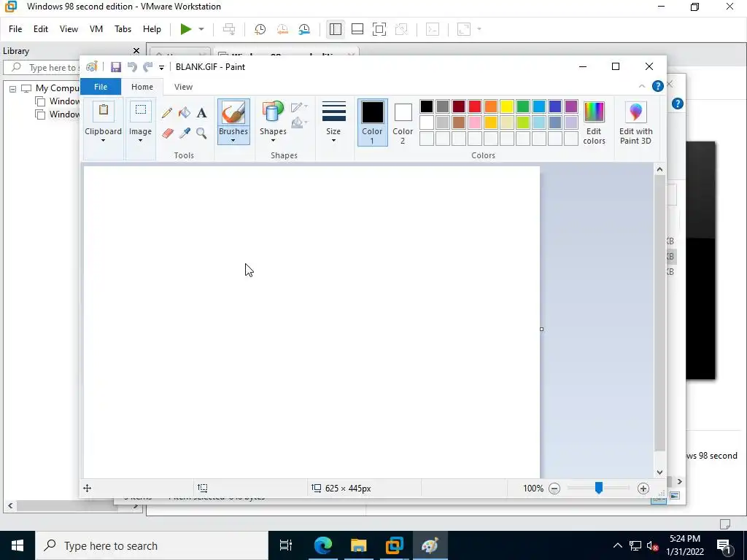Image resolution: width=747 pixels, height=560 pixels.
Task: Pick the red color swatch
Action: tap(475, 106)
